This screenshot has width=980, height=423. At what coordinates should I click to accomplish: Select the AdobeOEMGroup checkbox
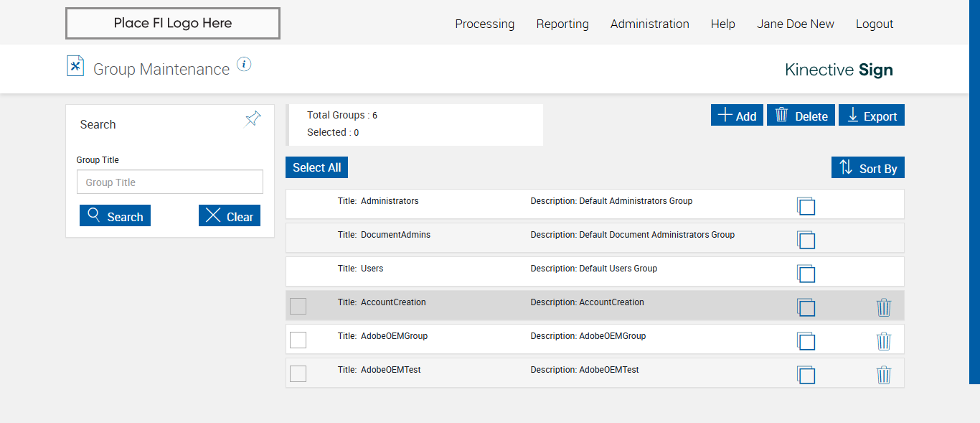pyautogui.click(x=298, y=340)
